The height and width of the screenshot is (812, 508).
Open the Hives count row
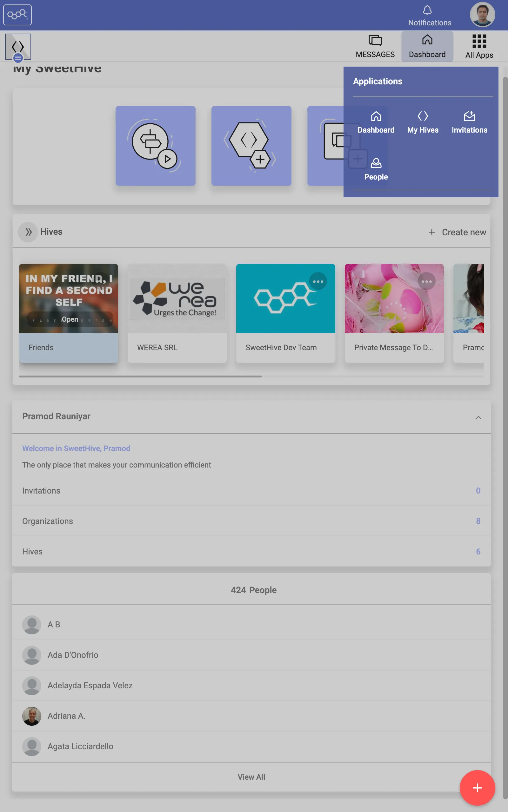tap(251, 552)
